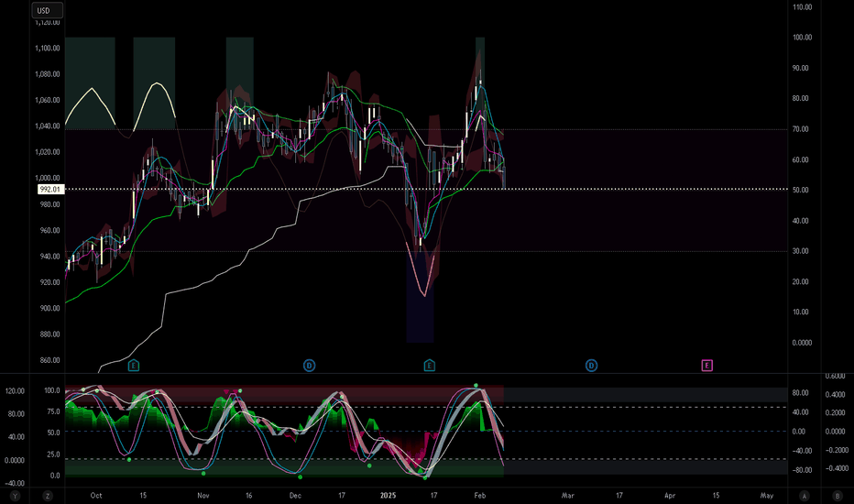Click the Apr label on time axis
Screen dimensions: 854x504
(x=670, y=495)
